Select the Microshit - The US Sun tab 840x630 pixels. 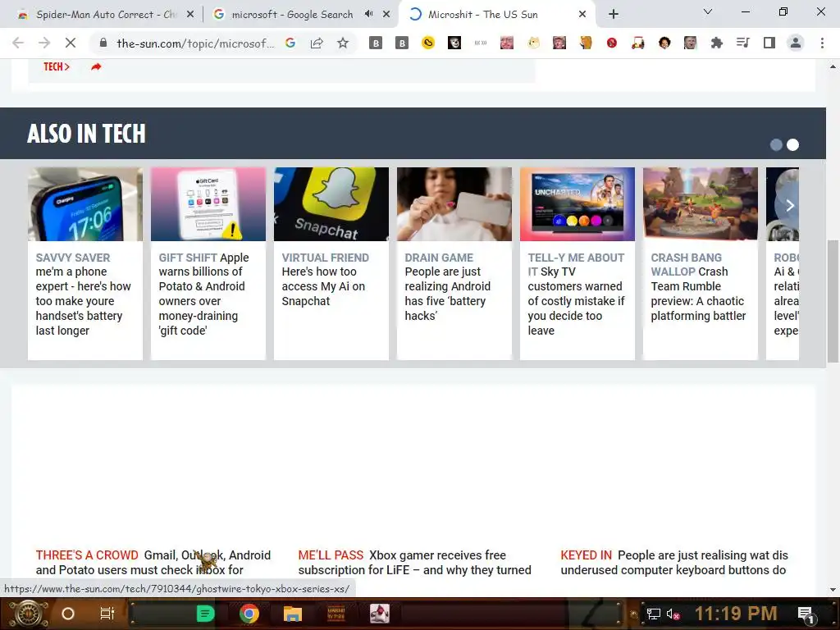click(x=482, y=15)
